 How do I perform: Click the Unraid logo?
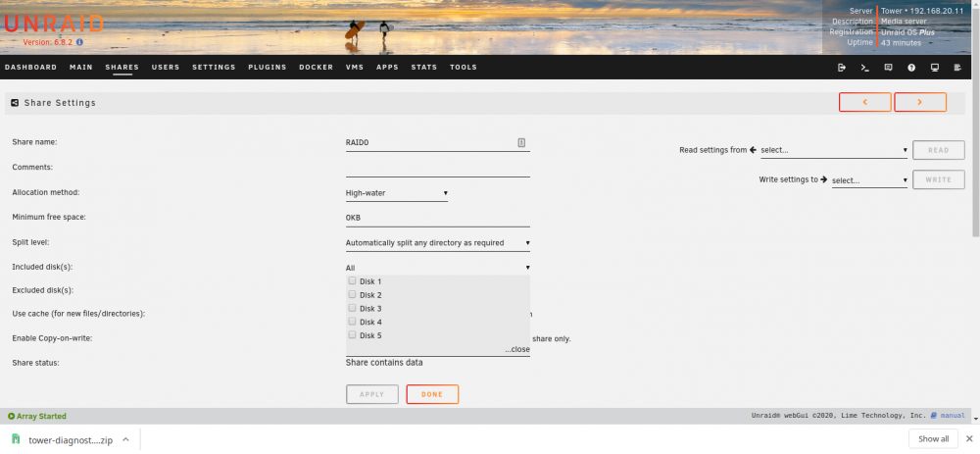53,24
